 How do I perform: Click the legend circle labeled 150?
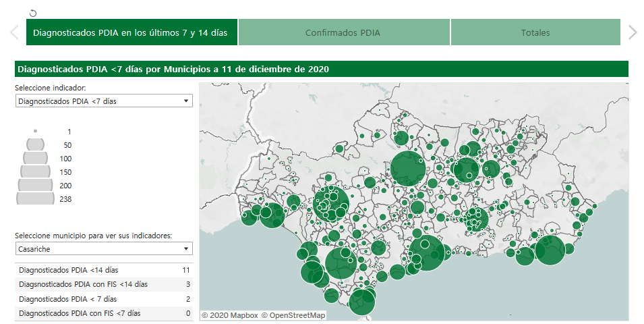(35, 171)
